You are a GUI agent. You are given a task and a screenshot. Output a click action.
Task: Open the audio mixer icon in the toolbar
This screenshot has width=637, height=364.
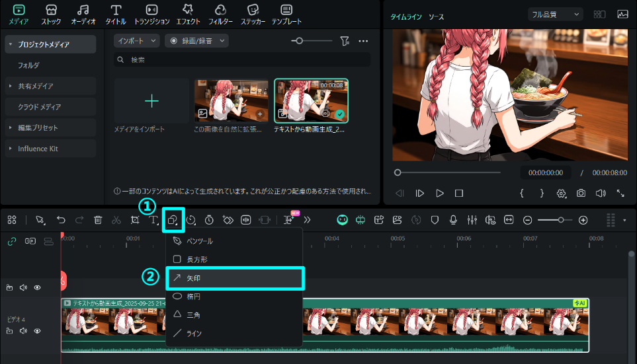472,220
